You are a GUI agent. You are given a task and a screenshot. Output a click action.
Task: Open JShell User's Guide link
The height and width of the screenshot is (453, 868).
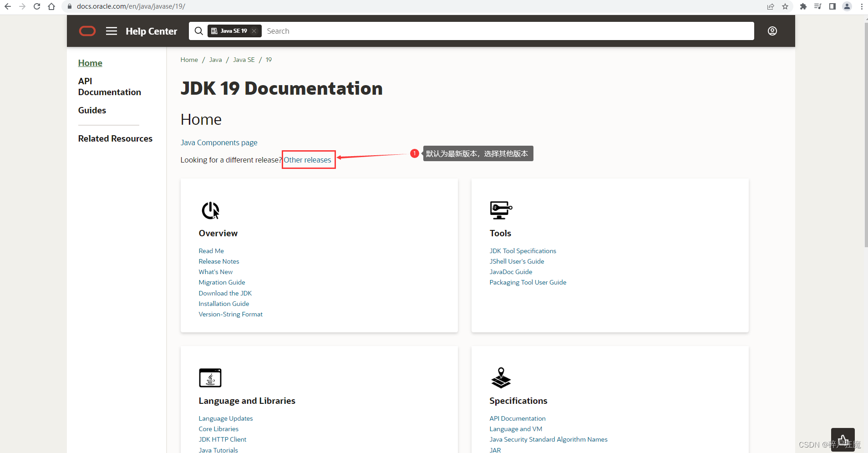coord(517,261)
